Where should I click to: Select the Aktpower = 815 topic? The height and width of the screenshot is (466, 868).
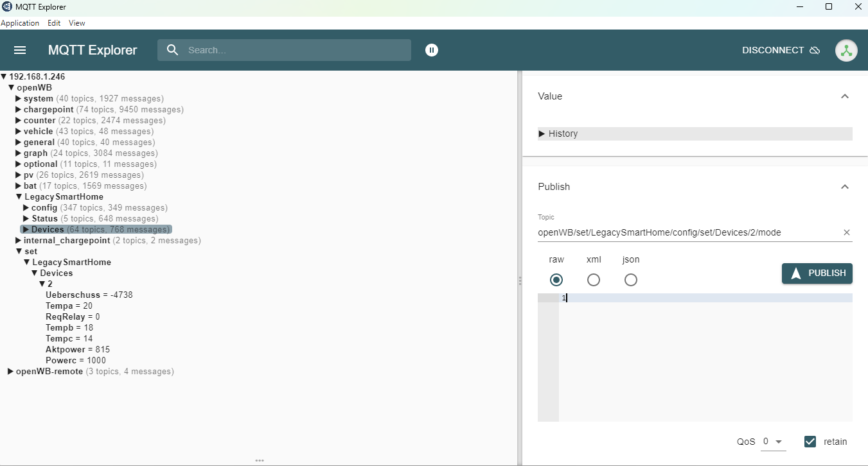[x=78, y=349]
